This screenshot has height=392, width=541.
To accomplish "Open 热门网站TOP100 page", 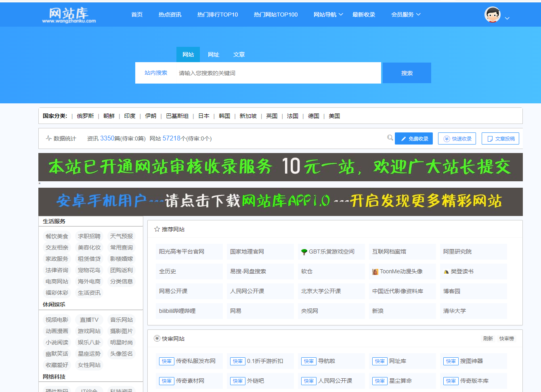I will 276,15.
